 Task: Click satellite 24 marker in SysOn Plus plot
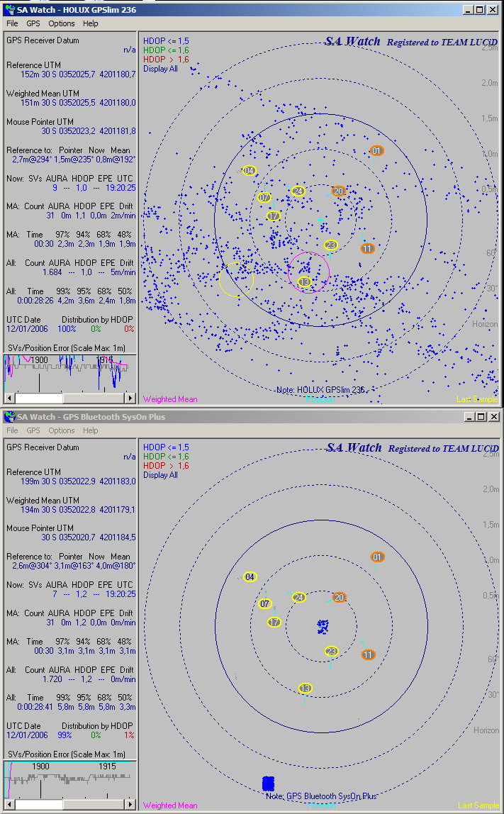pyautogui.click(x=298, y=597)
